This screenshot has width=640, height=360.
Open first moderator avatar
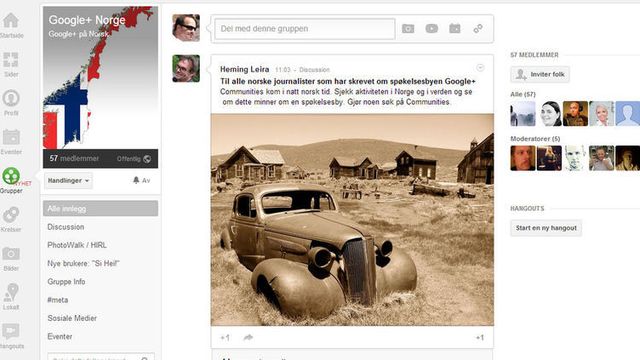click(523, 158)
